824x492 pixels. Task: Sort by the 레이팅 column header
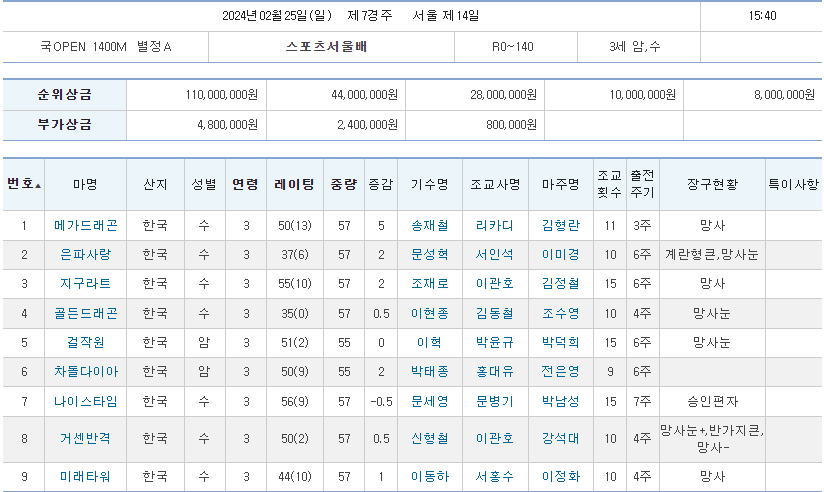294,184
